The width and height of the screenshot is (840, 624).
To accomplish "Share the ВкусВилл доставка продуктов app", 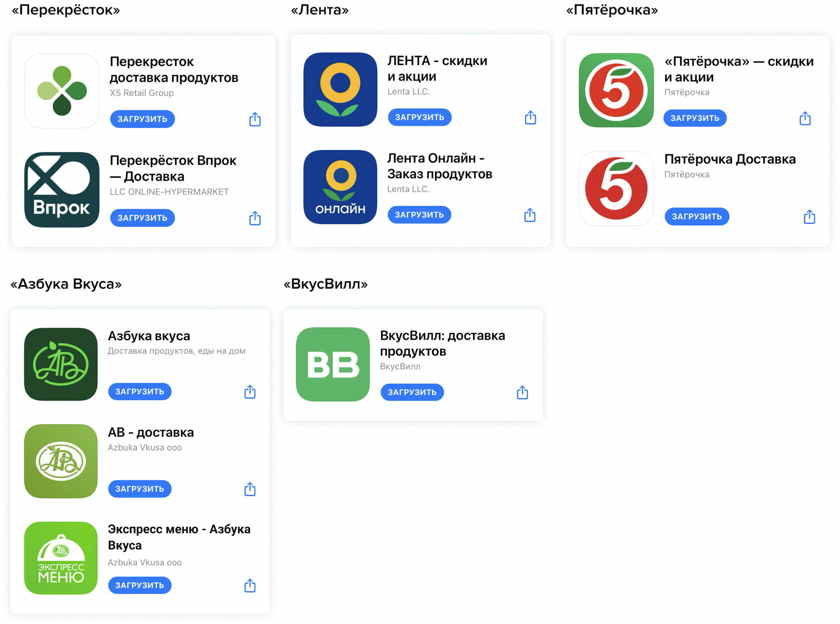I will point(522,393).
